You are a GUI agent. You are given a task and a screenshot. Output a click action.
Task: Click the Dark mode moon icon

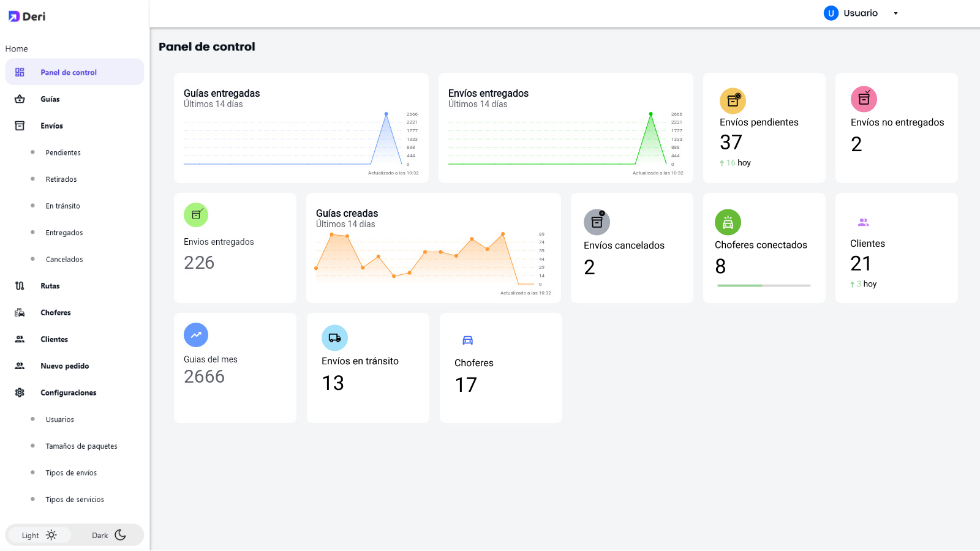[x=121, y=535]
